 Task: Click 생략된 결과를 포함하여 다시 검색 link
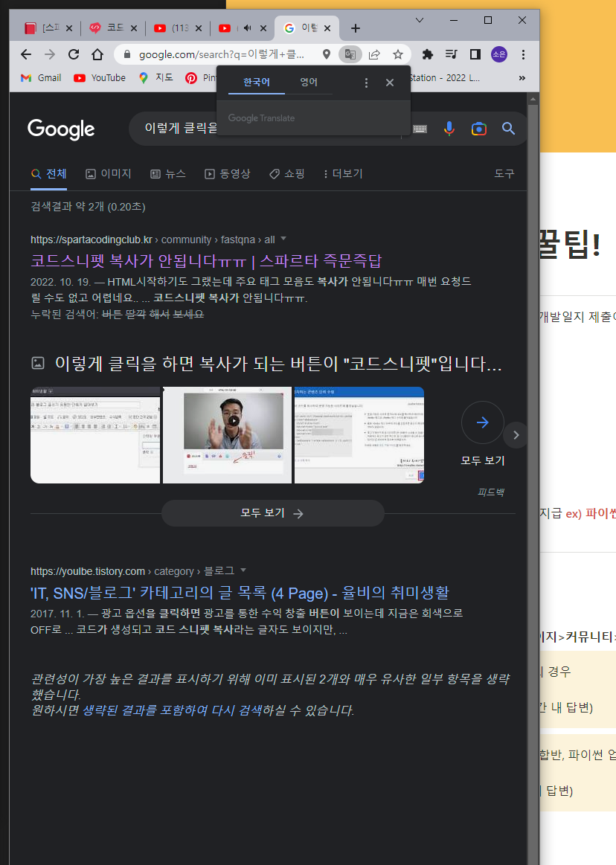click(172, 710)
